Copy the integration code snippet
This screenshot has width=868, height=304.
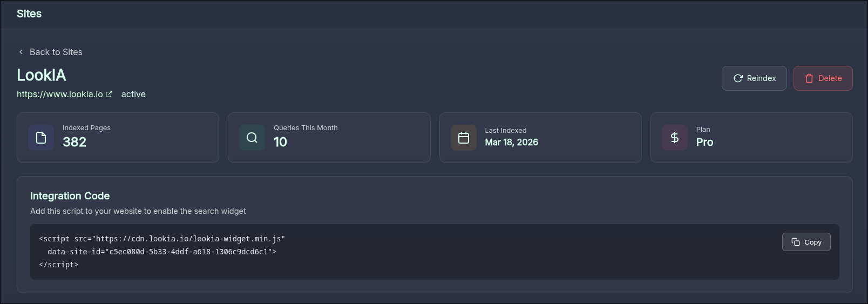pyautogui.click(x=806, y=242)
